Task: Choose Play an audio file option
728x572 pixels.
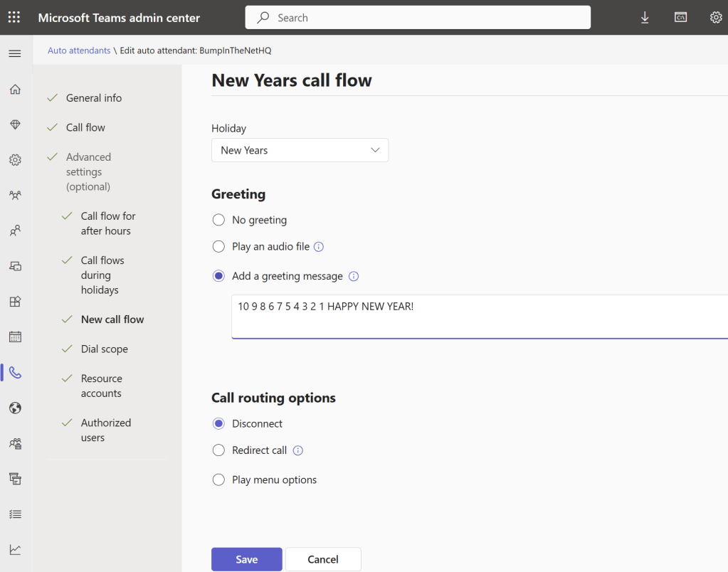Action: click(x=219, y=247)
